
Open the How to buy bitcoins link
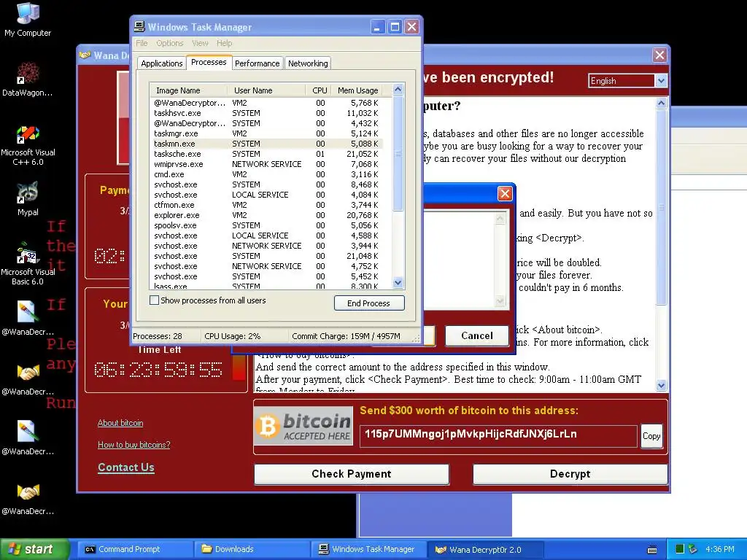pyautogui.click(x=134, y=445)
